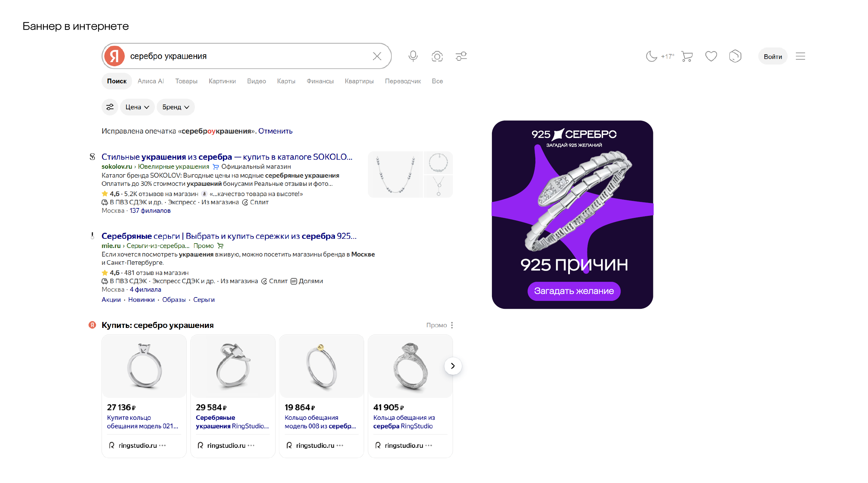This screenshot has width=868, height=483.
Task: Open Акции sitelink
Action: tap(111, 300)
